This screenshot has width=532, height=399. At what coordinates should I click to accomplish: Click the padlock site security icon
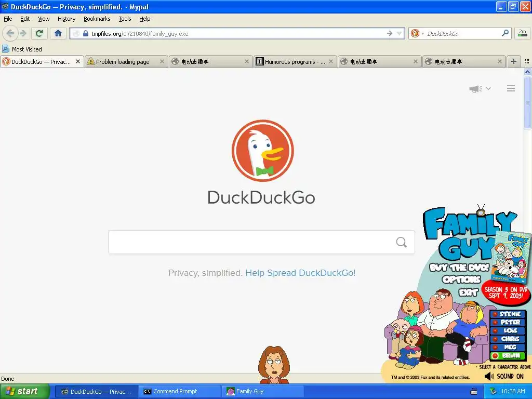point(86,34)
